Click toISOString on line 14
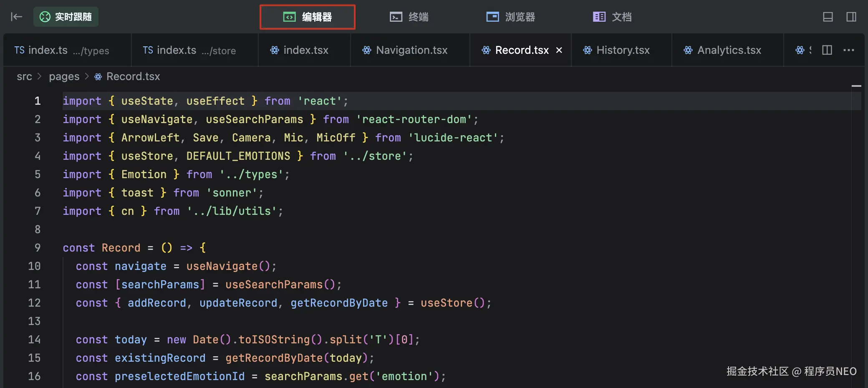Image resolution: width=868 pixels, height=388 pixels. [x=274, y=340]
